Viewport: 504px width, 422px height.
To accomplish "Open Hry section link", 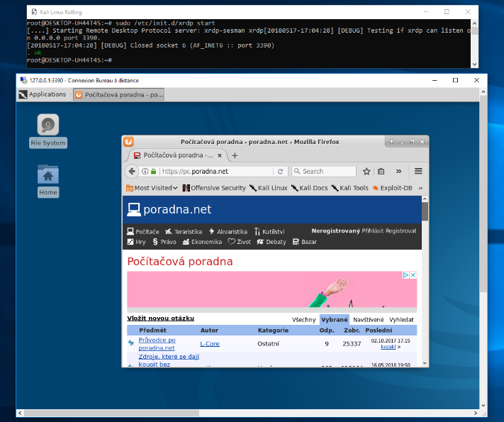I will coord(136,242).
